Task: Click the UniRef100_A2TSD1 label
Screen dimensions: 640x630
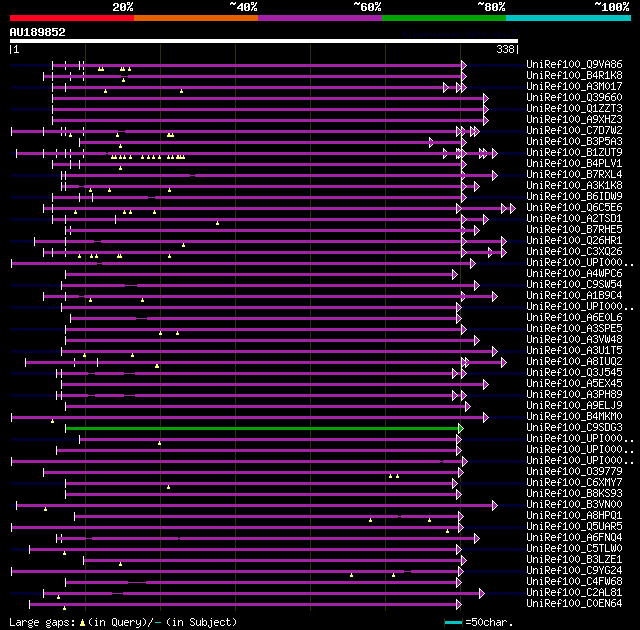Action: click(x=574, y=219)
